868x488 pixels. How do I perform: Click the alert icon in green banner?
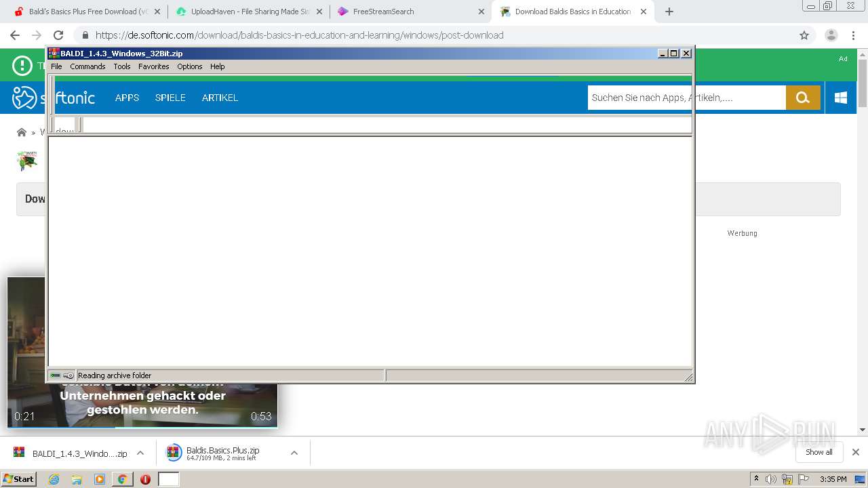(22, 66)
